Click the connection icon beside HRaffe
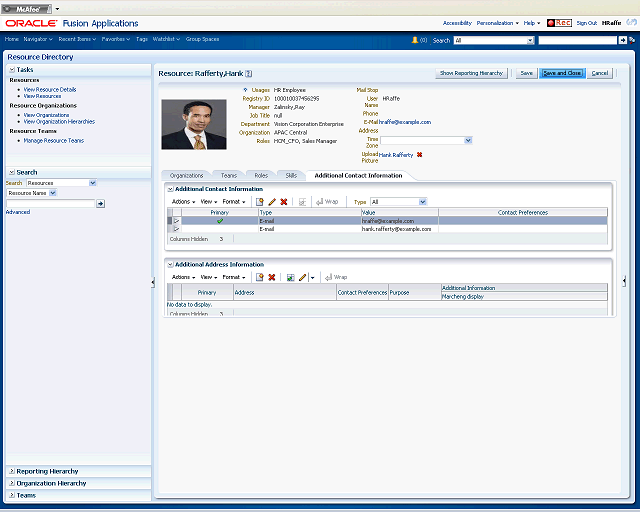Screen dimensions: 640x512 [631, 22]
